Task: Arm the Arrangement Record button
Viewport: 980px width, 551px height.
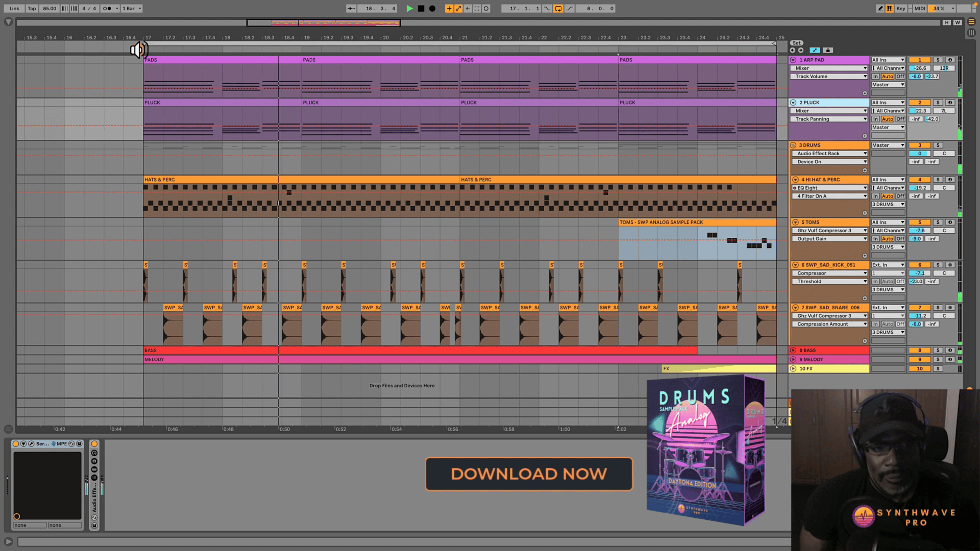Action: pos(432,8)
